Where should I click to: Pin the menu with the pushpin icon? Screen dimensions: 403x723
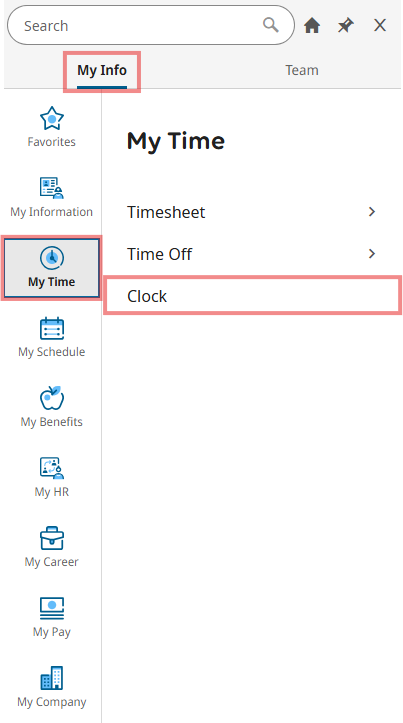pyautogui.click(x=346, y=25)
